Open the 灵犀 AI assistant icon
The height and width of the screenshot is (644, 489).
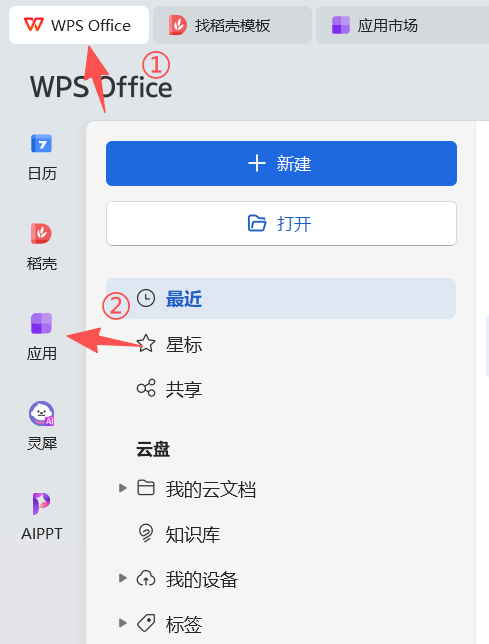coord(41,413)
